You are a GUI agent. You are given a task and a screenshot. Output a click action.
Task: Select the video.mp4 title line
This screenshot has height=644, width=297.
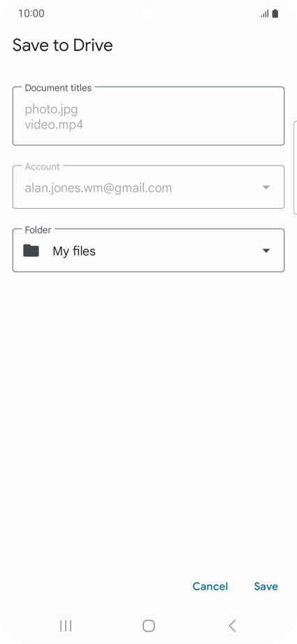[54, 124]
